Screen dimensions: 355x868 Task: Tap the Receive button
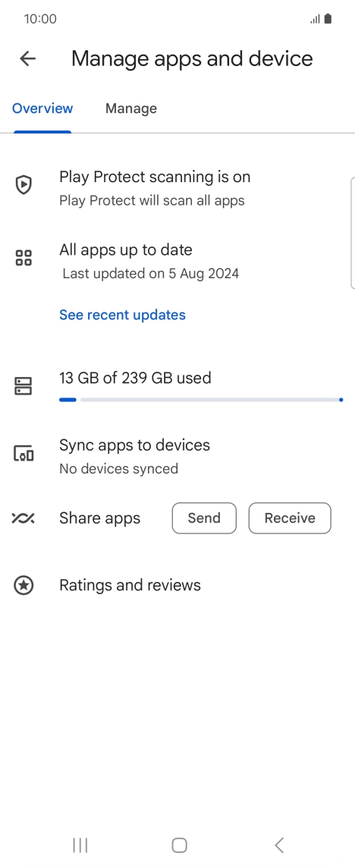point(290,518)
